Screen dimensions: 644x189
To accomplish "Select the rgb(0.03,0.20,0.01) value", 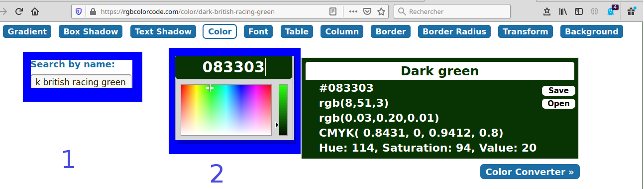I will click(x=379, y=118).
